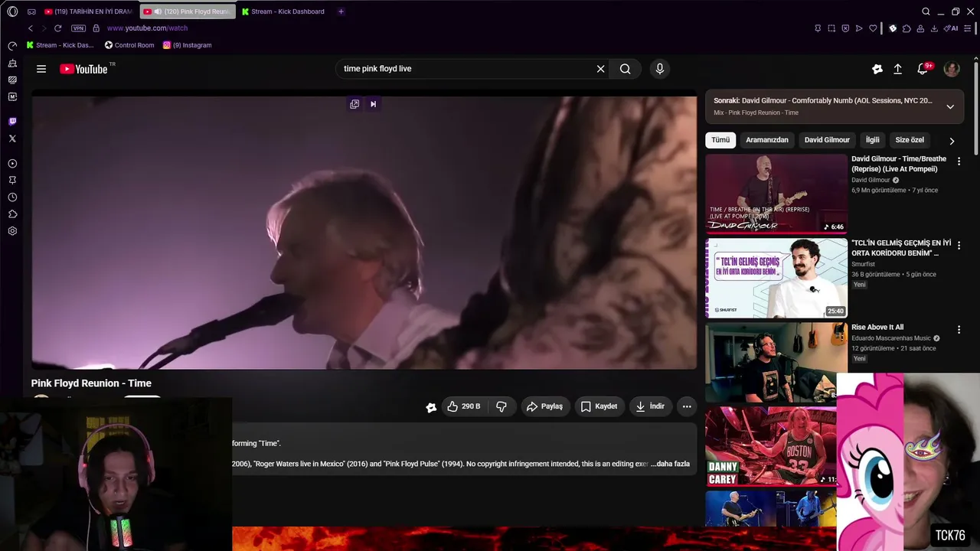Open more actions menu beside İndir

(687, 406)
